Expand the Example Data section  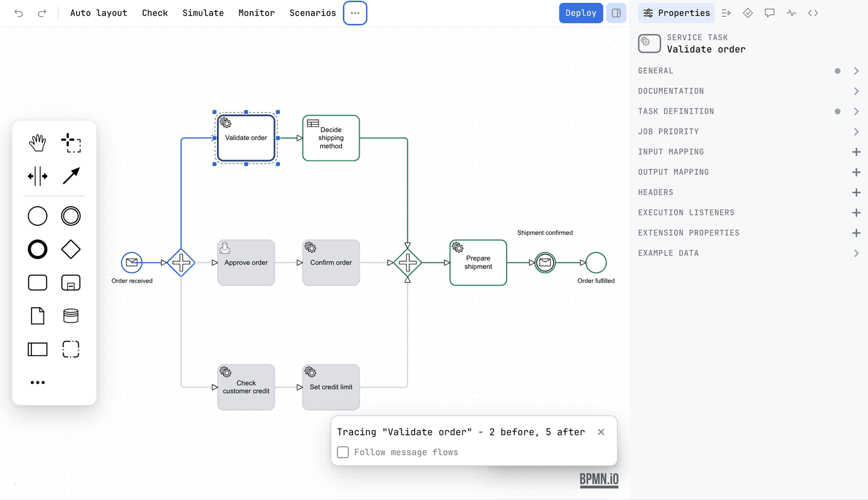(749, 254)
